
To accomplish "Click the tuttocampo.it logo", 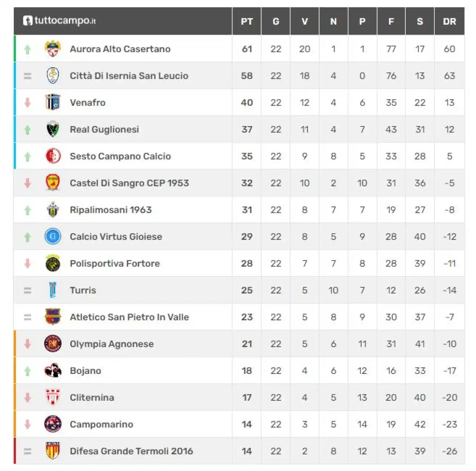I will [x=59, y=20].
